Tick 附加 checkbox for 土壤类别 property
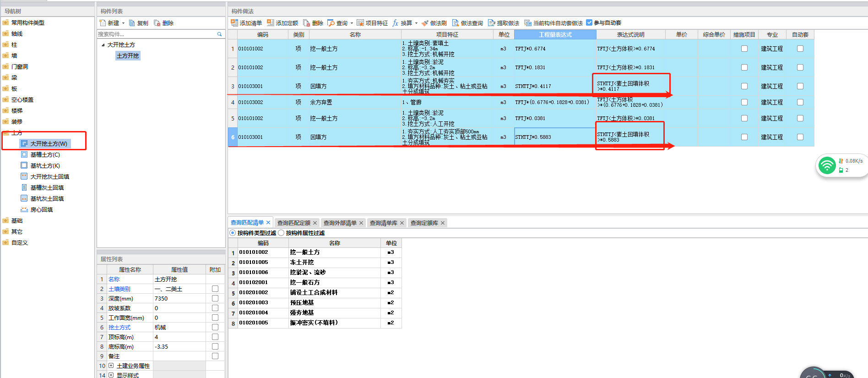The height and width of the screenshot is (378, 868). click(x=215, y=289)
